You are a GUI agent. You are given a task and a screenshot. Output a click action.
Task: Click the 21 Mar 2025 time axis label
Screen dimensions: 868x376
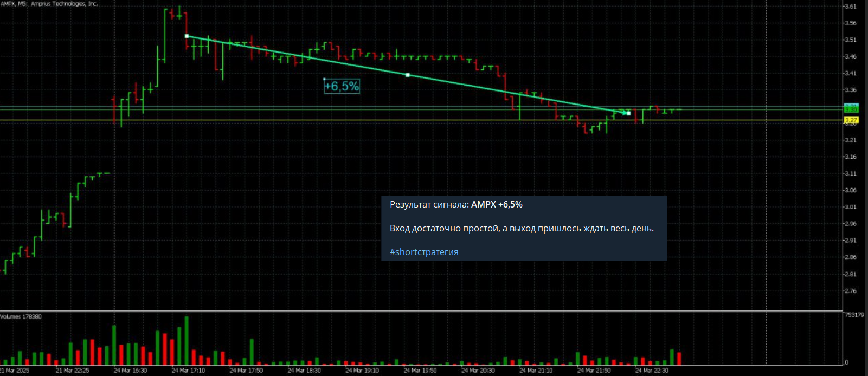15,371
